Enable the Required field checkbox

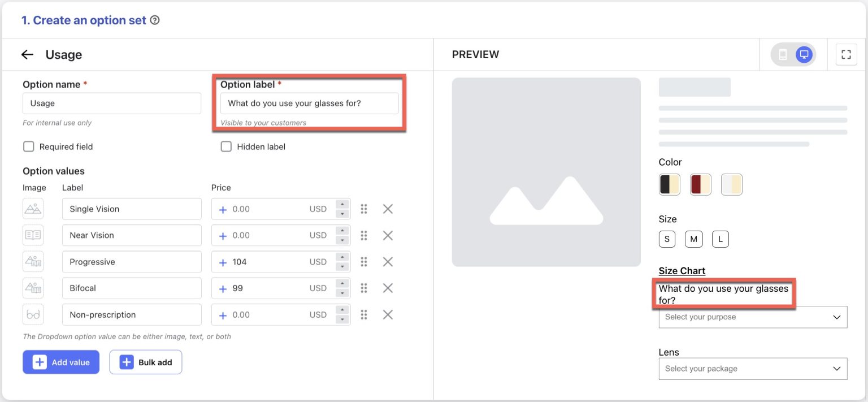28,146
